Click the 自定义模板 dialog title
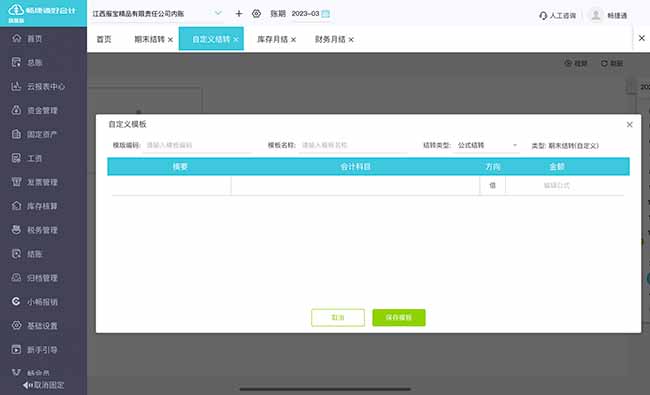The image size is (650, 395). click(127, 124)
